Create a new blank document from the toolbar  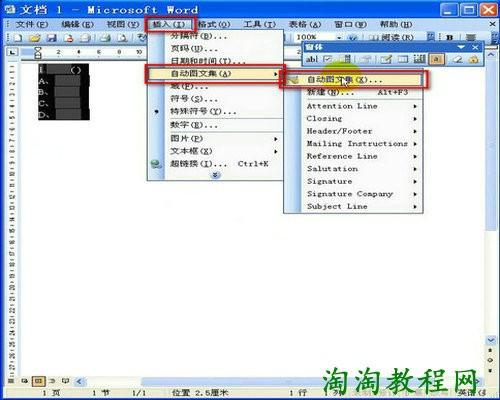(x=18, y=38)
